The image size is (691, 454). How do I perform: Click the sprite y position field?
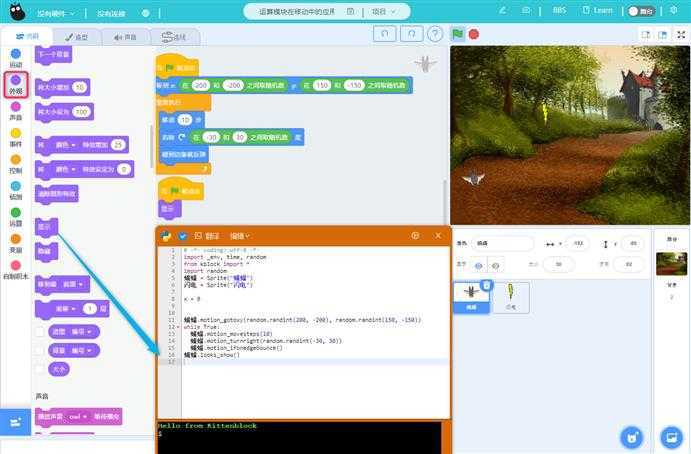coord(633,243)
